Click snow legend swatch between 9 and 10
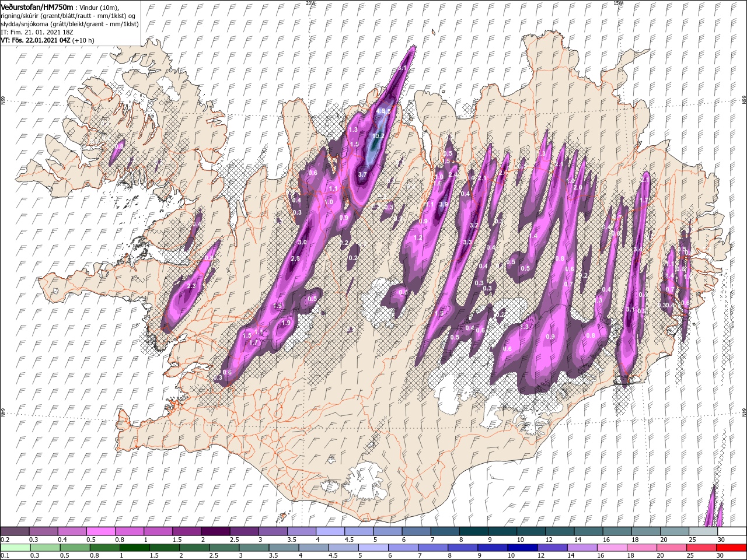This screenshot has width=747, height=560. click(x=502, y=531)
